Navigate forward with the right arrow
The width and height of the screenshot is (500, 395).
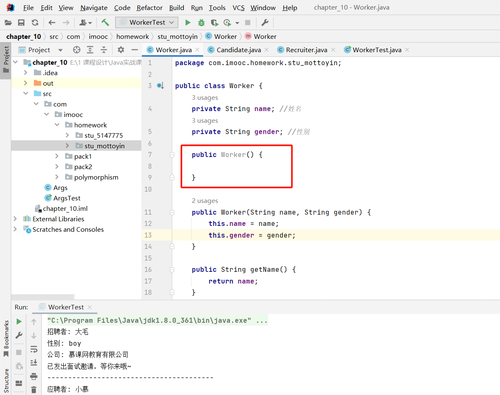coord(66,23)
